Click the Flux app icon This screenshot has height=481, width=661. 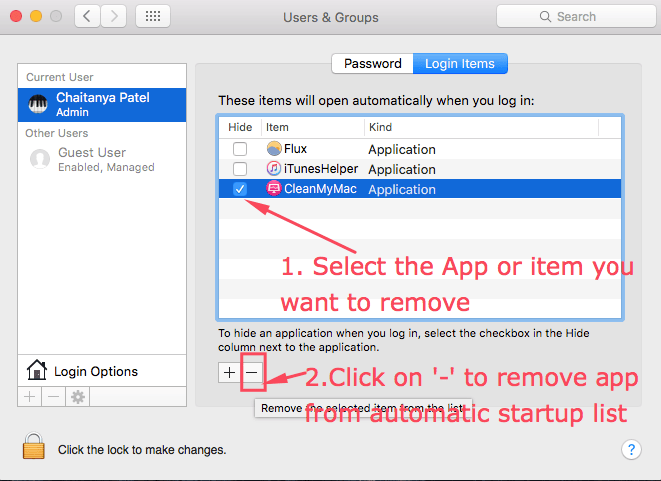coord(274,148)
